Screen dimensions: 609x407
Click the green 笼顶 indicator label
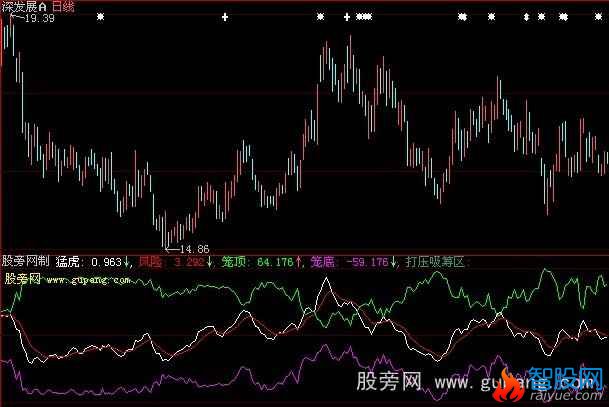click(x=234, y=262)
